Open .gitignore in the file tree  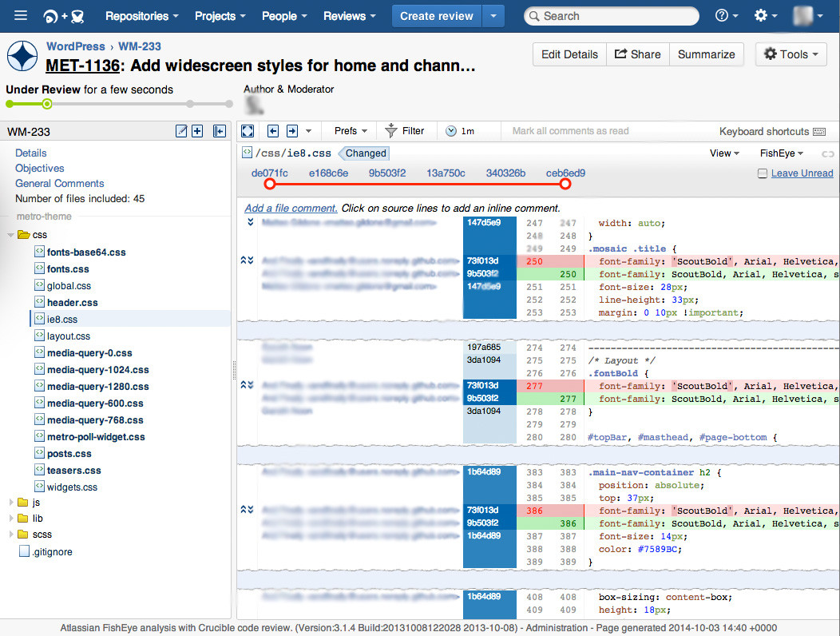click(x=52, y=552)
